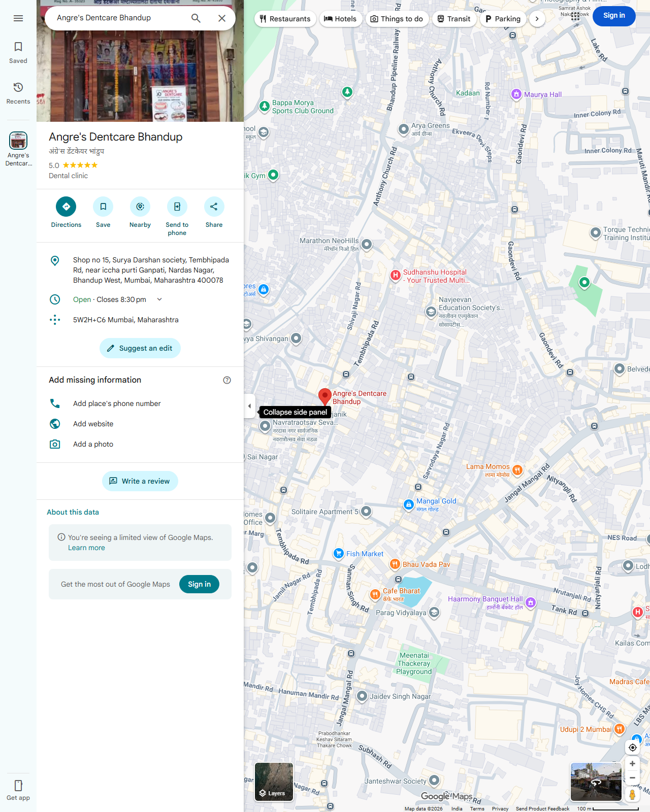Image resolution: width=650 pixels, height=812 pixels.
Task: Filter map by Things to do
Action: coord(397,19)
